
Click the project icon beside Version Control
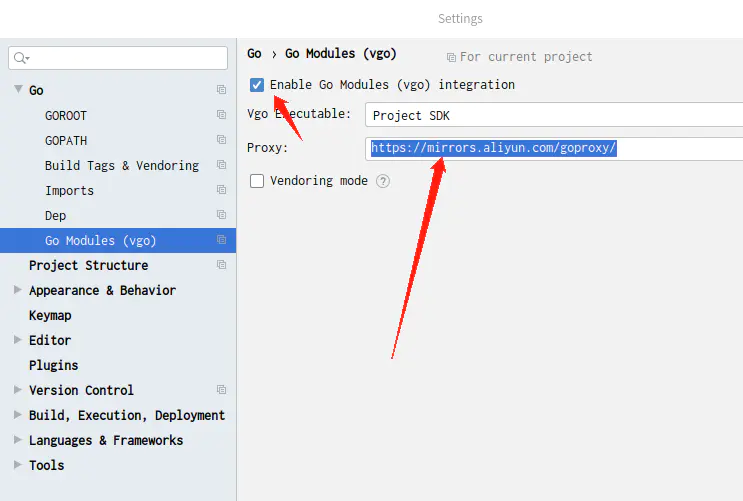221,390
